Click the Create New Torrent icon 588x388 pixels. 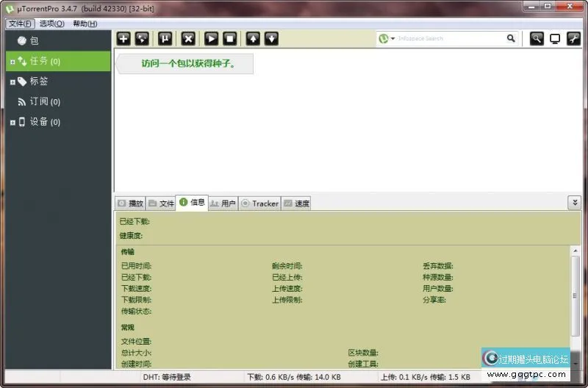(165, 38)
